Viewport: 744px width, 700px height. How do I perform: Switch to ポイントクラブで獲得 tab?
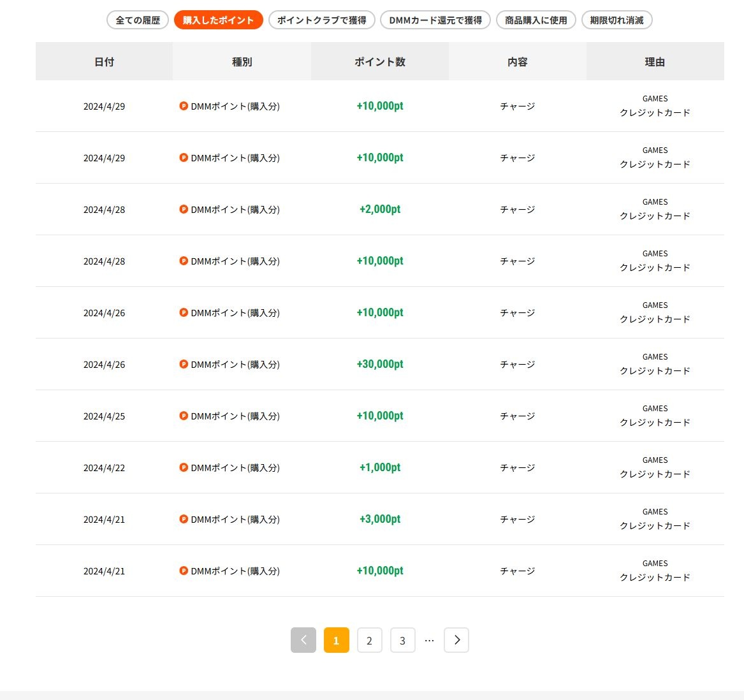(322, 20)
